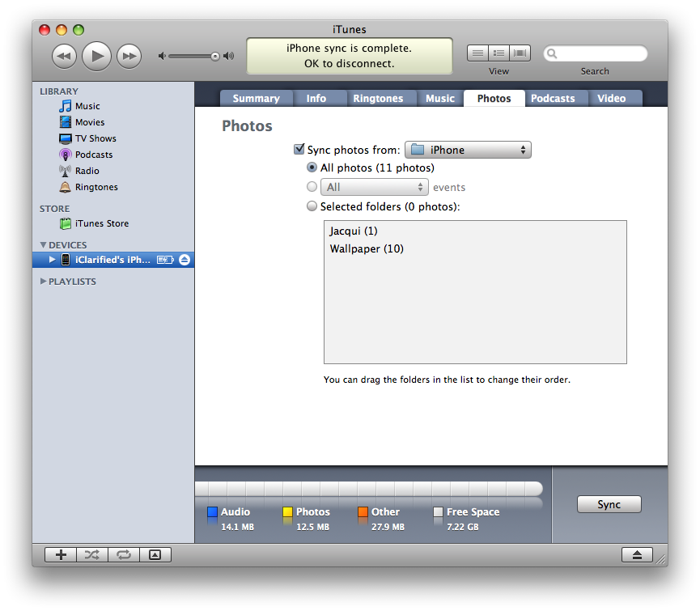
Task: Click the Jacqui (1) folder row
Action: click(x=475, y=231)
